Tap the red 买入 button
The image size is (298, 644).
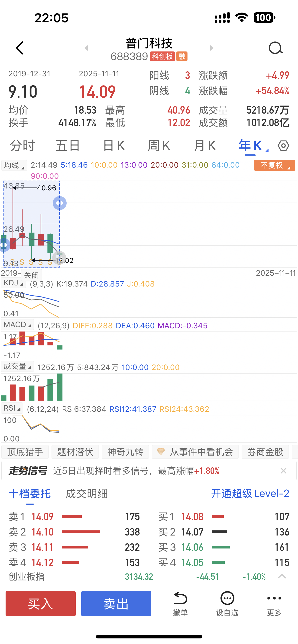[41, 603]
